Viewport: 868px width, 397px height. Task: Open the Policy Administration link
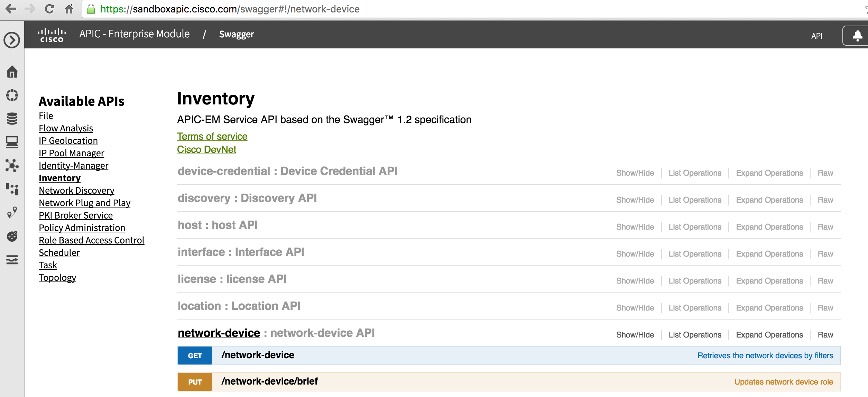tap(82, 228)
